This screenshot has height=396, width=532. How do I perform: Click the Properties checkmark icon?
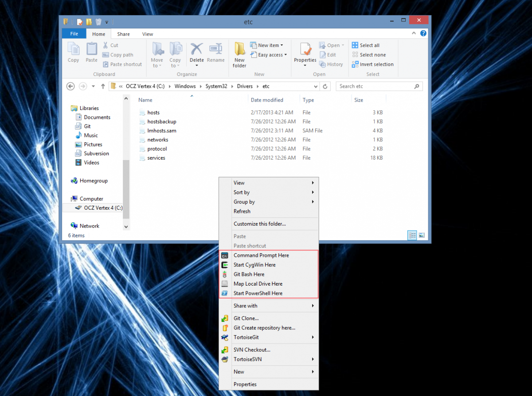click(x=305, y=49)
